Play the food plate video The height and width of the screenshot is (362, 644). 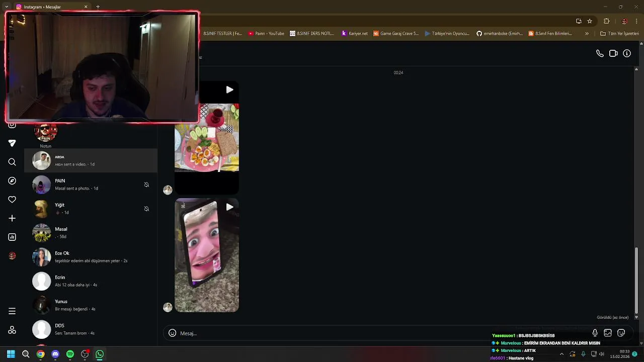click(229, 89)
